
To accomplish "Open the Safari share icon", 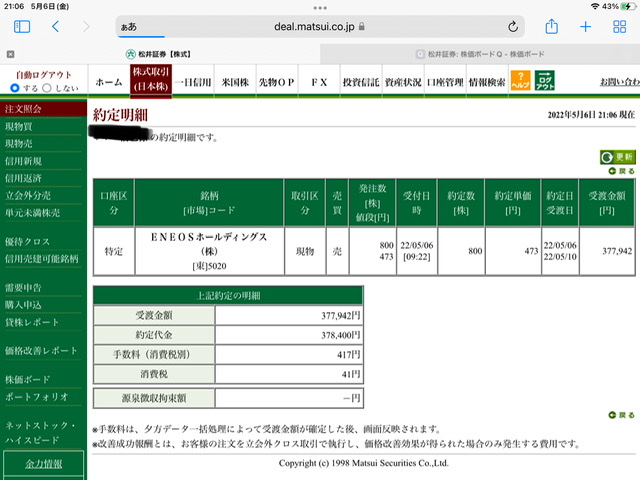I will [x=551, y=27].
